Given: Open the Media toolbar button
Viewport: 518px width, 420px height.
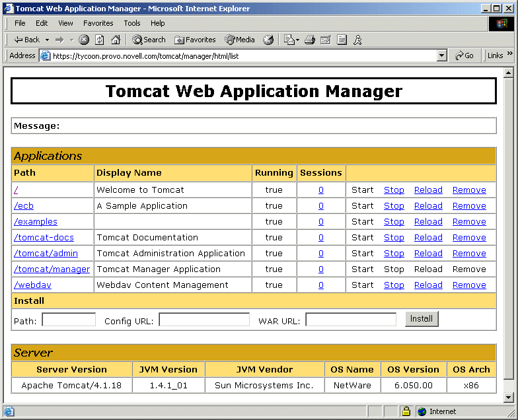Looking at the screenshot, I should (240, 40).
